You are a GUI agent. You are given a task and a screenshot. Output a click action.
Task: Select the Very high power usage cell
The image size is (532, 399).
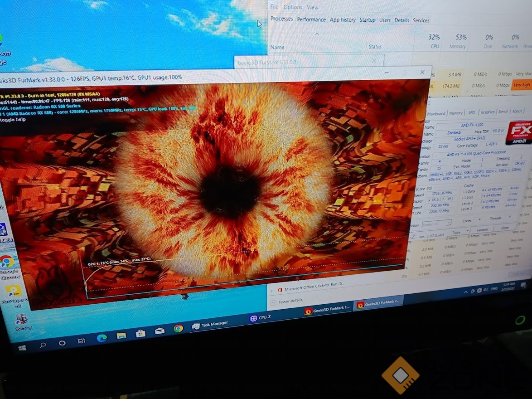(x=521, y=85)
